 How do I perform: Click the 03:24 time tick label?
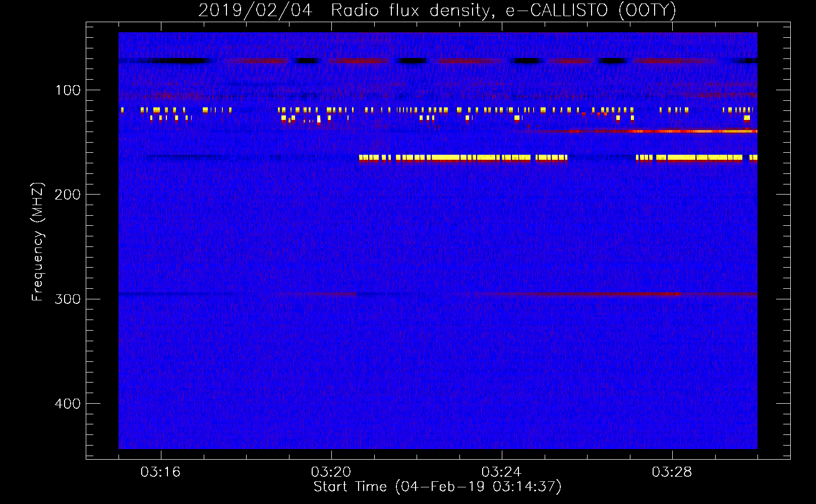[x=501, y=472]
